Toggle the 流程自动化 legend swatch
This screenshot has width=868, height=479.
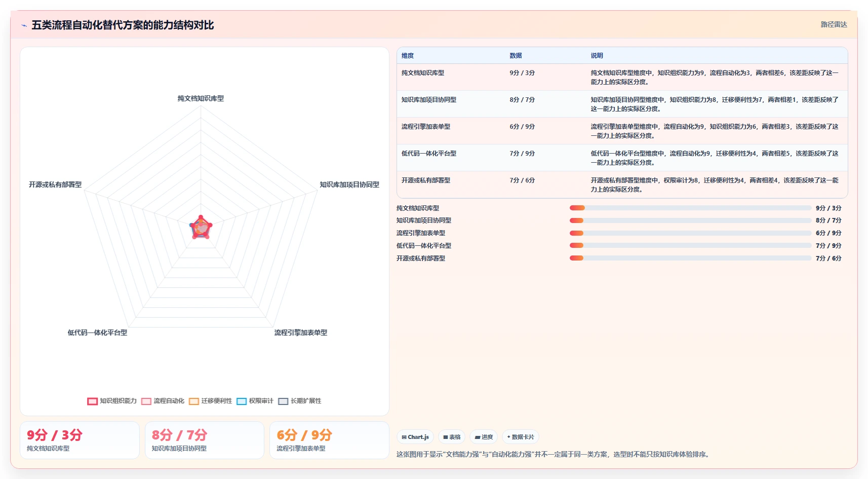[146, 401]
